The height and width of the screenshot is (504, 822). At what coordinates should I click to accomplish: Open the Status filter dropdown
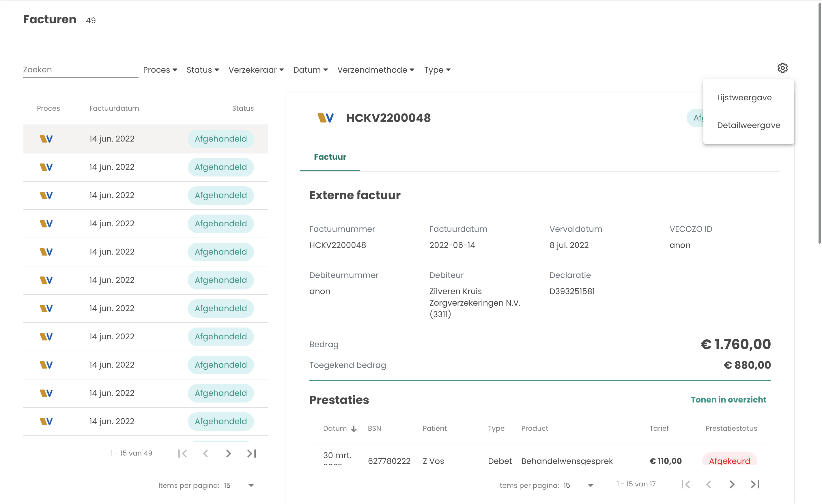203,70
